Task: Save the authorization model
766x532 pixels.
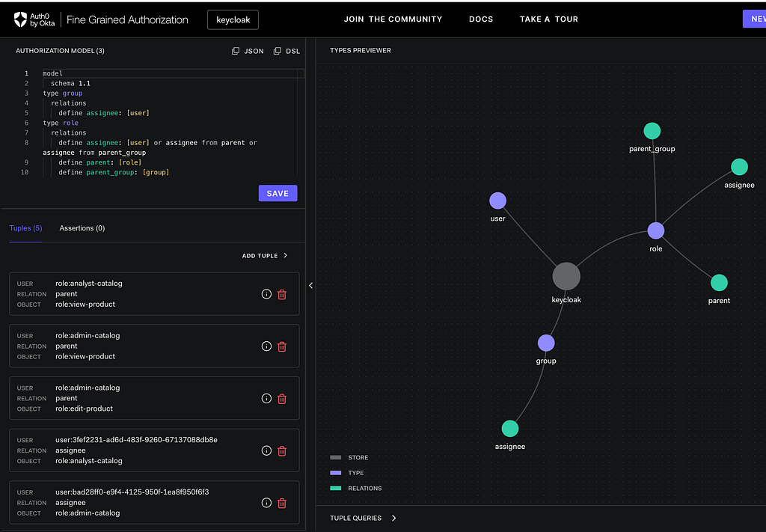Action: coord(278,194)
